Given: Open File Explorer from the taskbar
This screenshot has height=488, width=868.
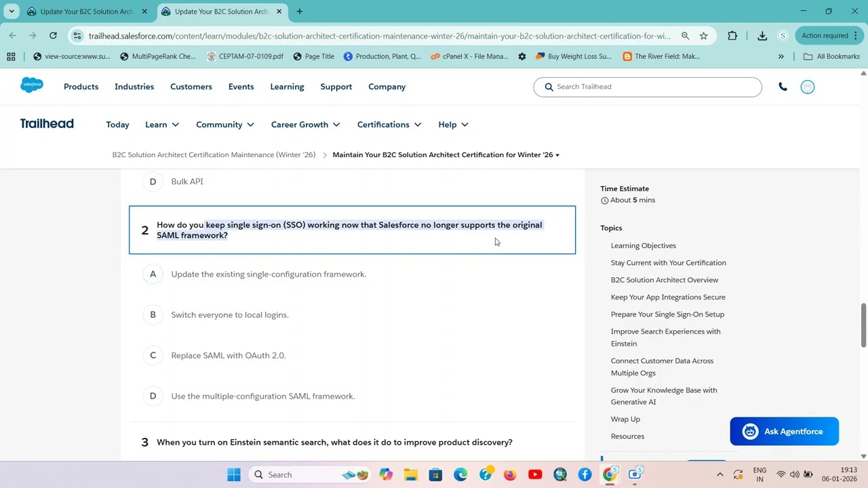Looking at the screenshot, I should (411, 474).
